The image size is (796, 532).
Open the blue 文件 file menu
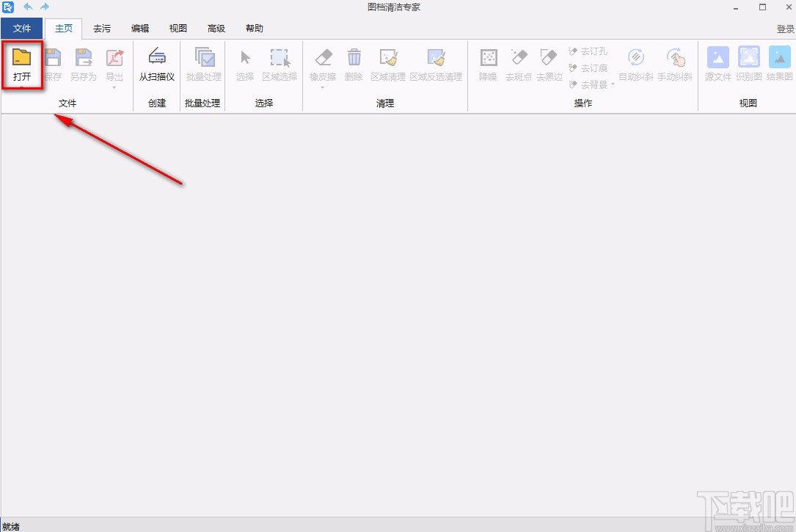pyautogui.click(x=22, y=29)
